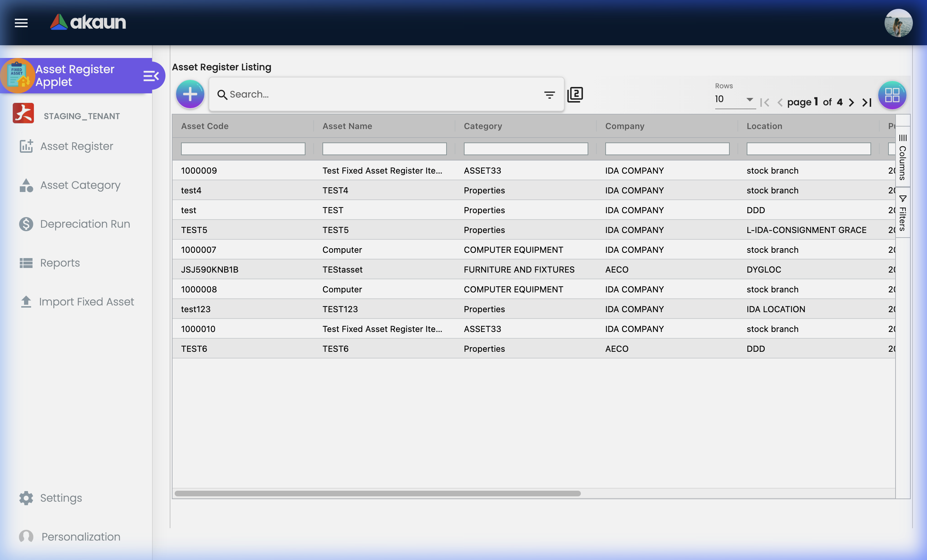Image resolution: width=927 pixels, height=560 pixels.
Task: Jump to the last page of the listing
Action: tap(867, 102)
